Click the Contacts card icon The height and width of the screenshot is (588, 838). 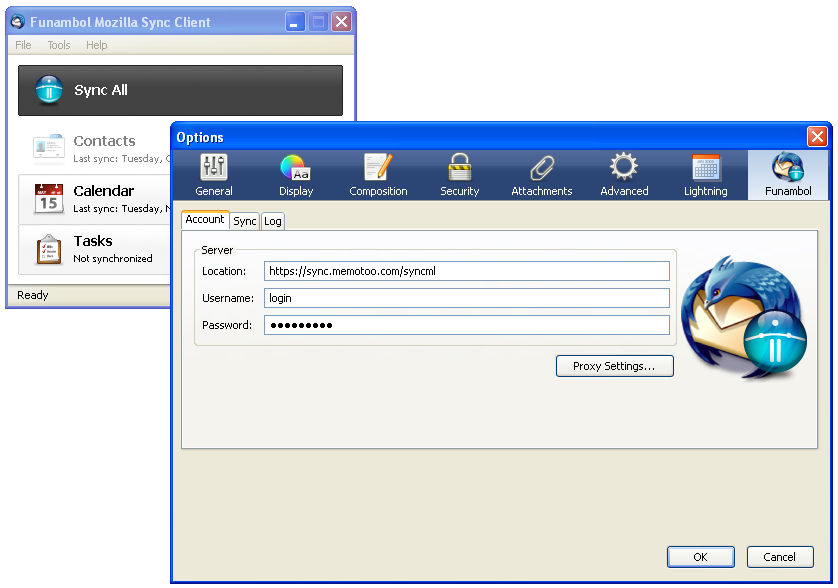click(x=49, y=146)
